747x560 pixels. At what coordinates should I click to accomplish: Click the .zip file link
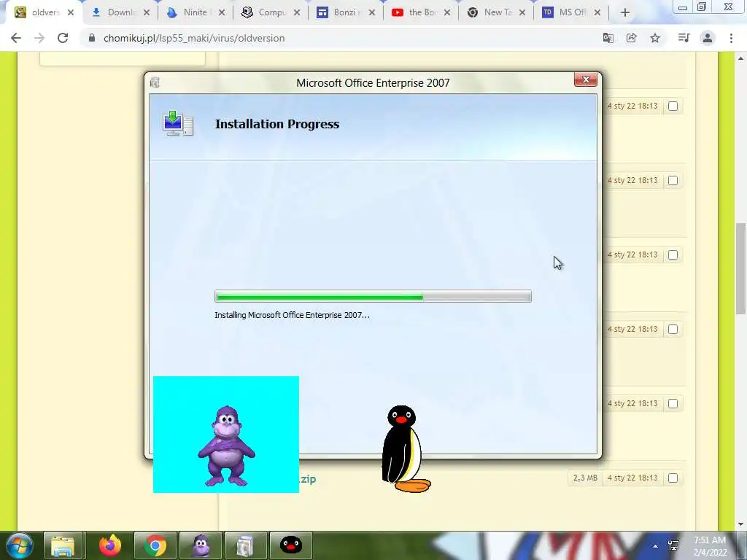(308, 479)
